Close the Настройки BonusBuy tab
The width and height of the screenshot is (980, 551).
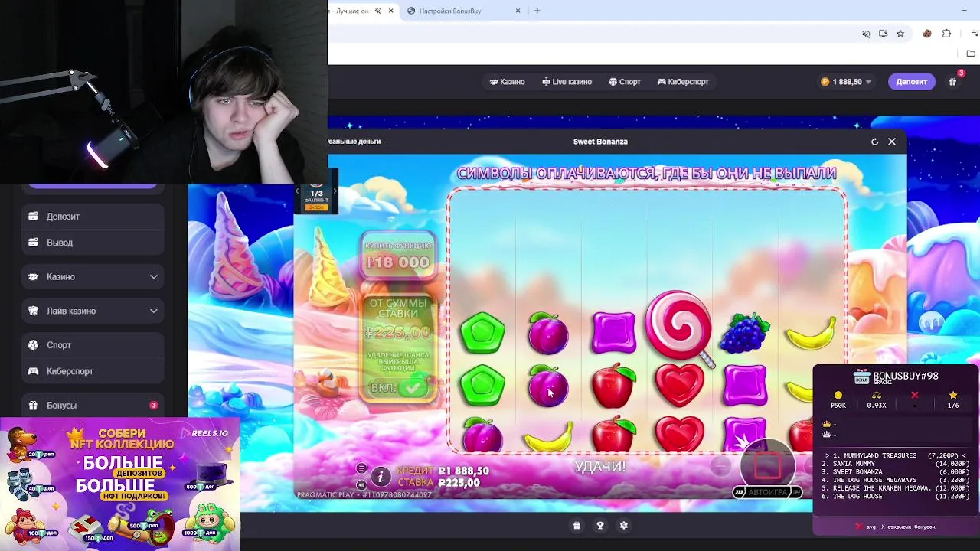tap(518, 11)
